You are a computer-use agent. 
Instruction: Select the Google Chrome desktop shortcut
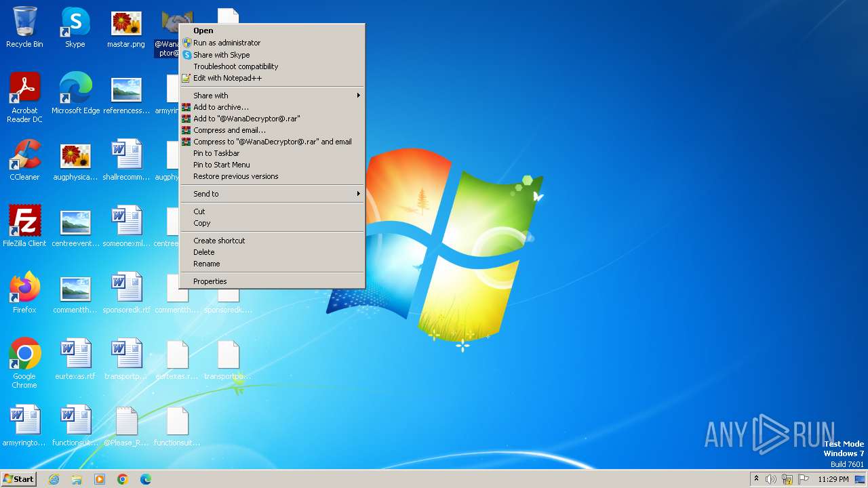click(x=24, y=363)
